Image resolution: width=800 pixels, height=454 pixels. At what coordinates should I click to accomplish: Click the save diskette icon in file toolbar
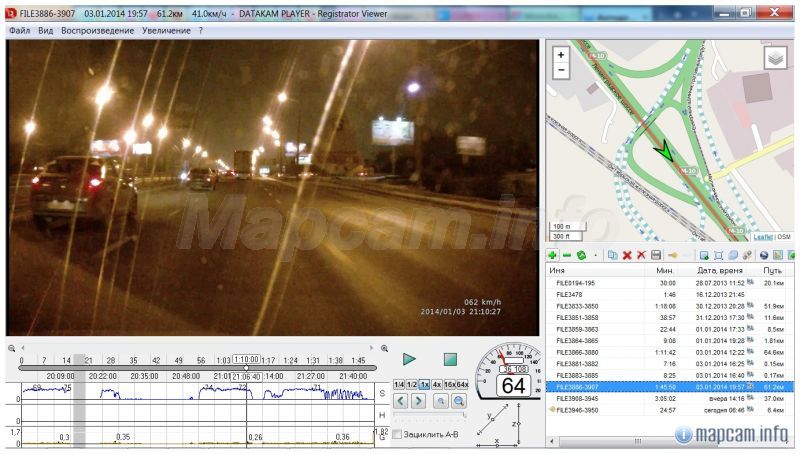coord(655,256)
